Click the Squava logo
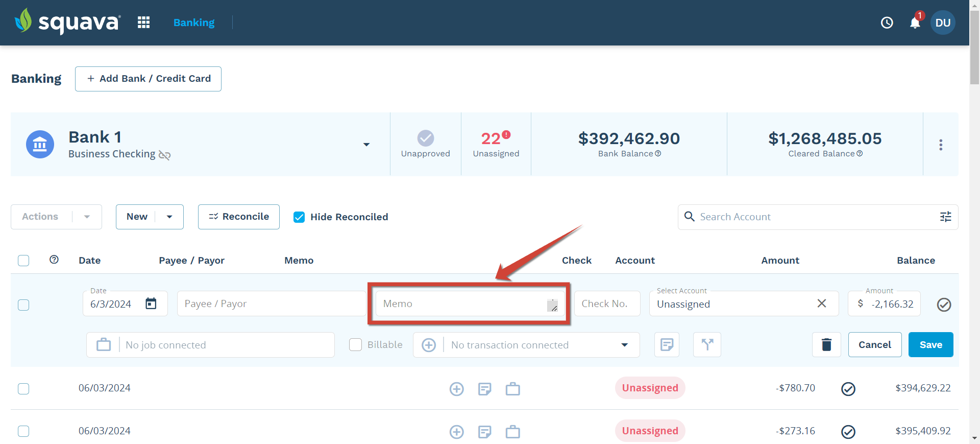 coord(67,21)
